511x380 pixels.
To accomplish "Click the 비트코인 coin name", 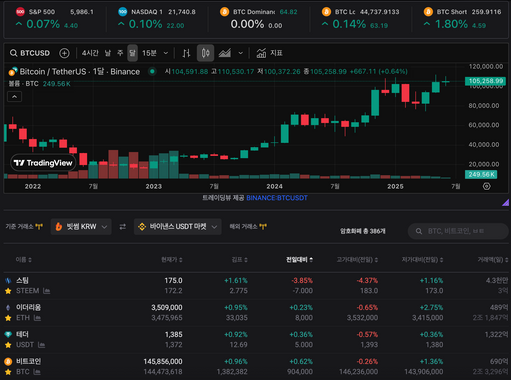I will (29, 361).
